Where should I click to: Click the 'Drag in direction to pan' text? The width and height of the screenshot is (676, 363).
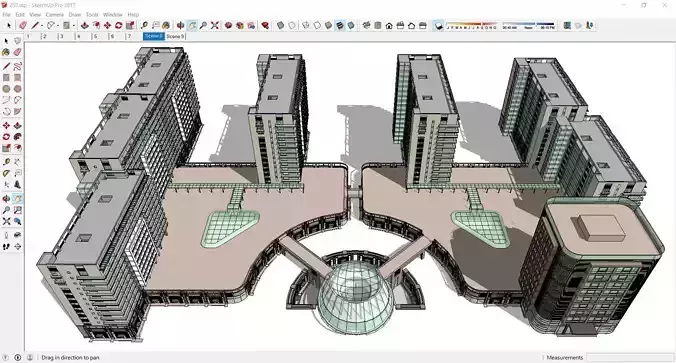70,357
